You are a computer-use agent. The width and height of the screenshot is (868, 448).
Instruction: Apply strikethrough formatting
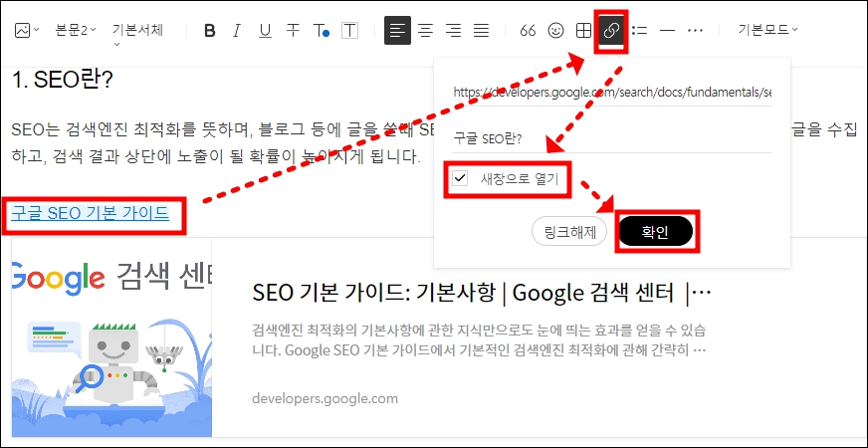293,31
